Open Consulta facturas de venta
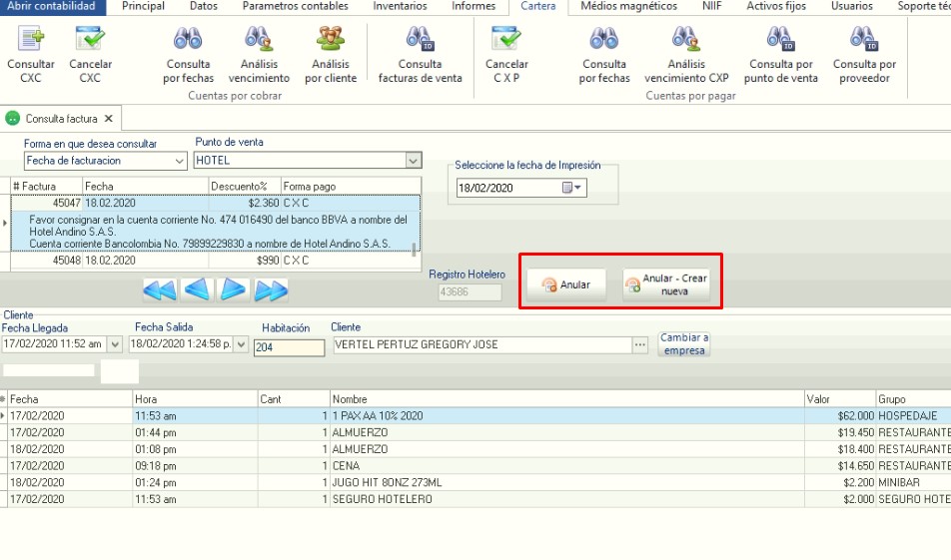The image size is (951, 560). click(x=420, y=52)
